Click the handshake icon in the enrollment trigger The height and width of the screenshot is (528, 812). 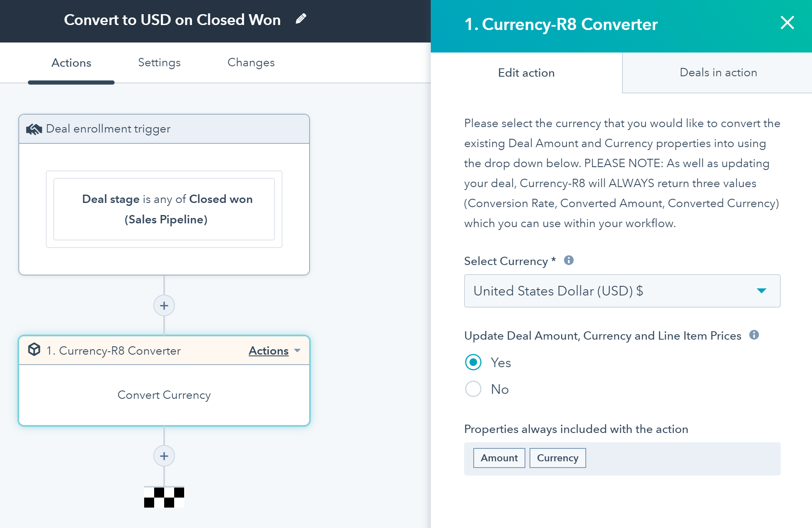[x=34, y=129]
